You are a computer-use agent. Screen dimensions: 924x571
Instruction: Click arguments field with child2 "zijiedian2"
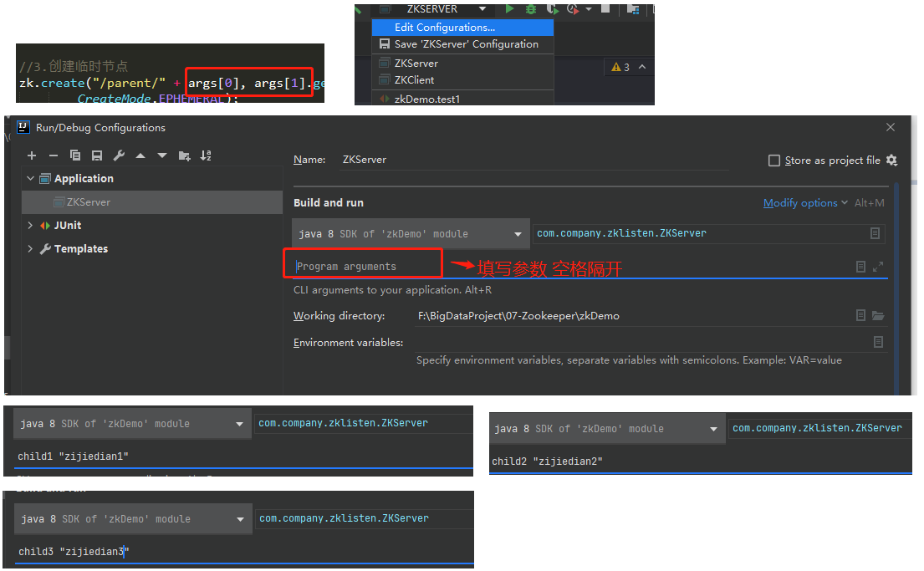pyautogui.click(x=701, y=461)
